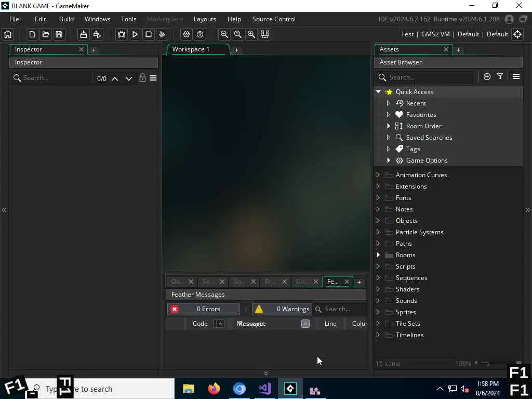The height and width of the screenshot is (399, 532).
Task: Toggle the Inspector lock icon
Action: tap(142, 78)
